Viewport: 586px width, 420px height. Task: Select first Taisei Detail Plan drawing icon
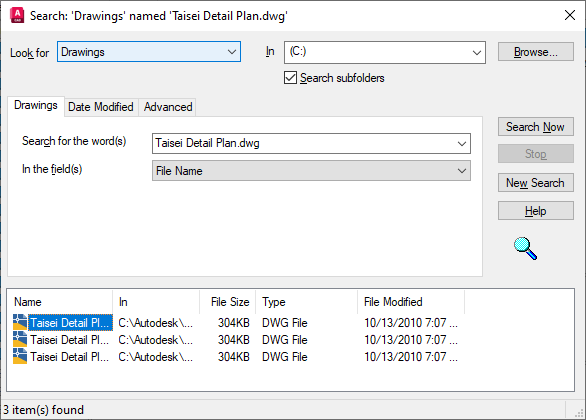(x=20, y=322)
